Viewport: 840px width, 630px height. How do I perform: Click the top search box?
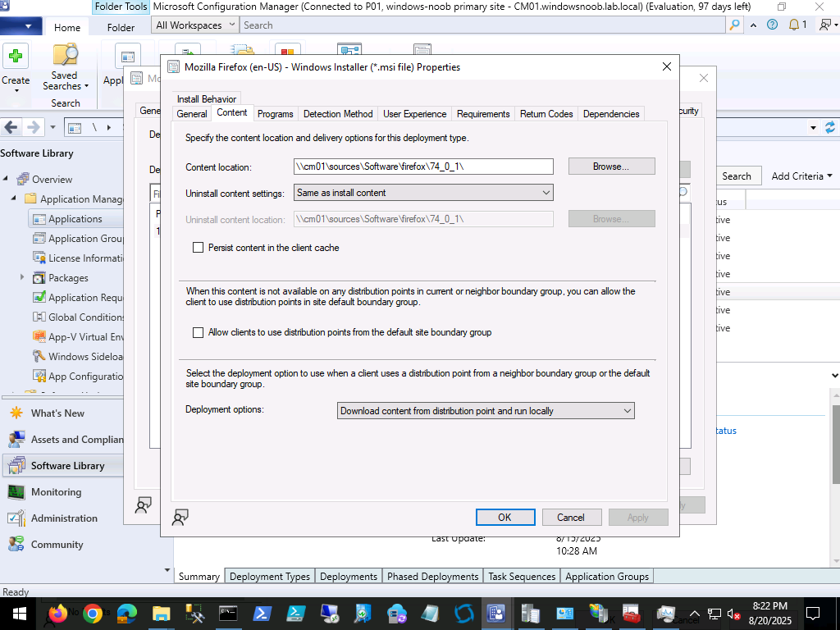point(482,25)
